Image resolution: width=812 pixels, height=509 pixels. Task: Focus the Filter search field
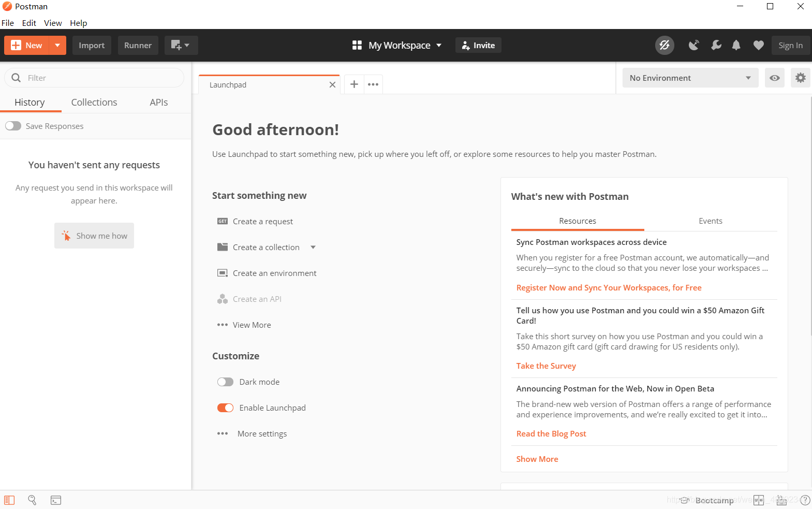(x=94, y=78)
